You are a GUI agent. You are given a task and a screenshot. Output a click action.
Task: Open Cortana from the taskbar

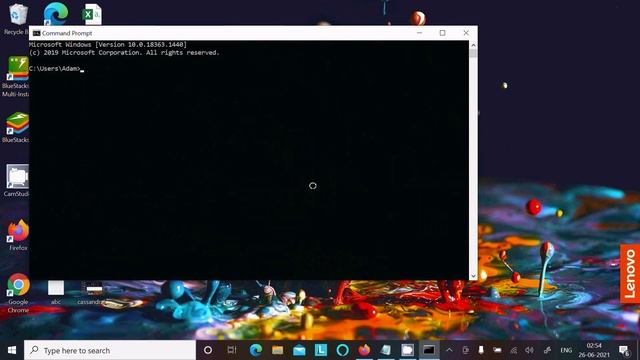point(208,350)
